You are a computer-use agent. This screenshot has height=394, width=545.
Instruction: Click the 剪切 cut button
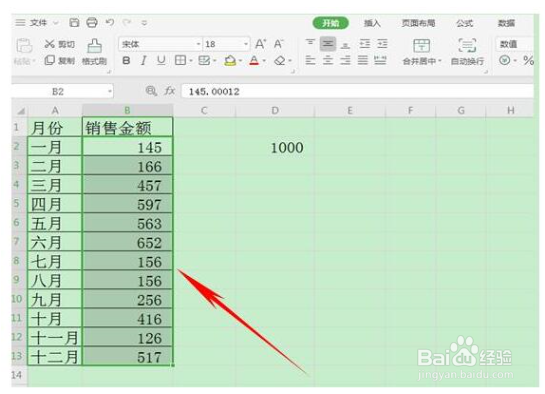point(59,44)
